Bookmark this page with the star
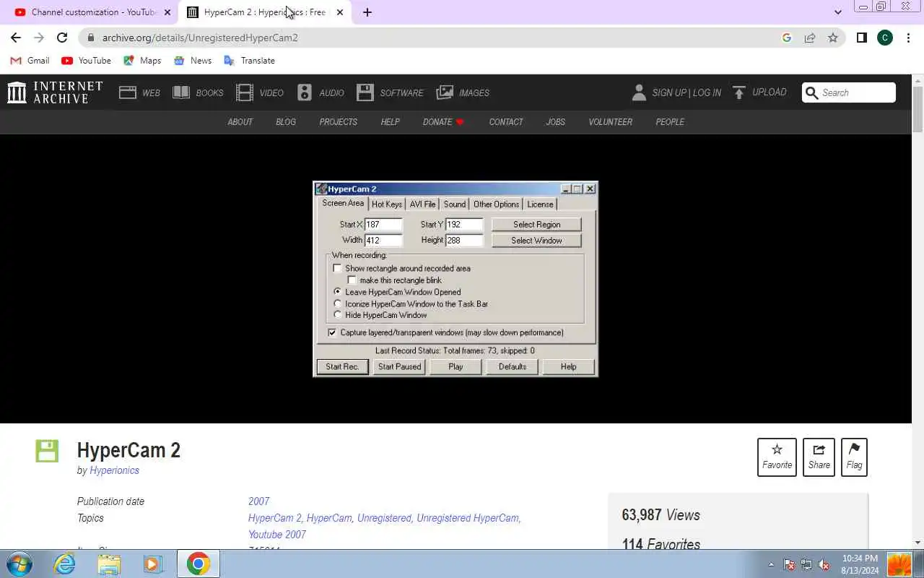This screenshot has width=924, height=578. coord(833,38)
